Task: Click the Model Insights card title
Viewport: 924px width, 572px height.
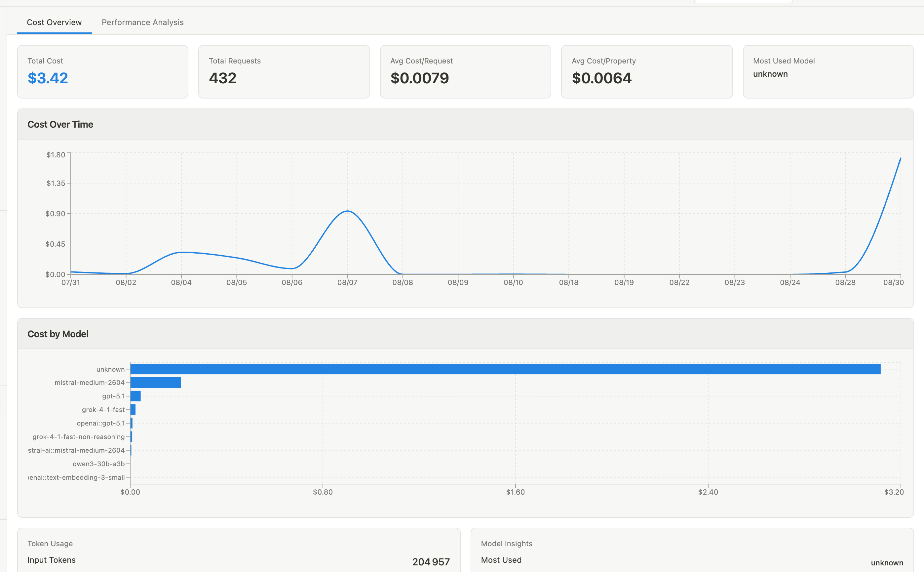Action: (506, 544)
